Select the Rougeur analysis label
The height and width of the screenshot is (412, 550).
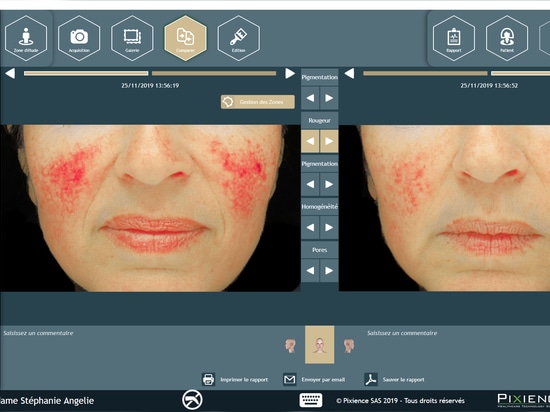(x=320, y=121)
